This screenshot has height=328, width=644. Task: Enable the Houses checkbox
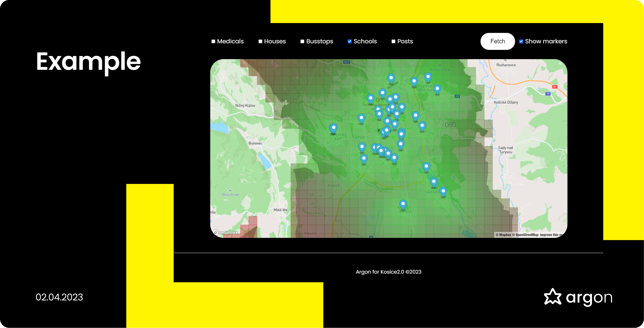(x=260, y=41)
